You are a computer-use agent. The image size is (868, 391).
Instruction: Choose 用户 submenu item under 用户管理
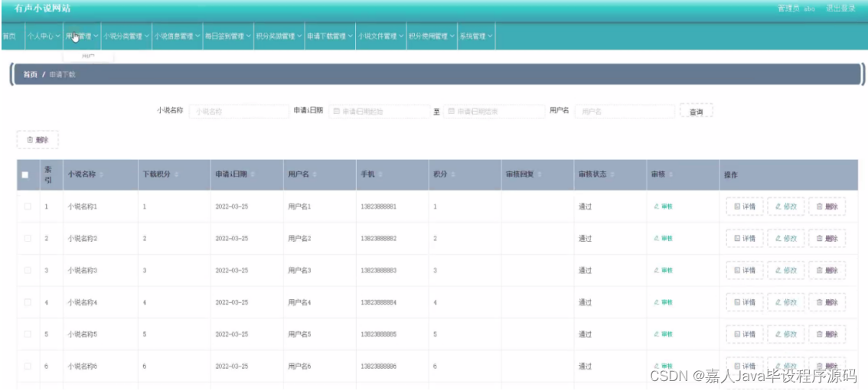[88, 56]
